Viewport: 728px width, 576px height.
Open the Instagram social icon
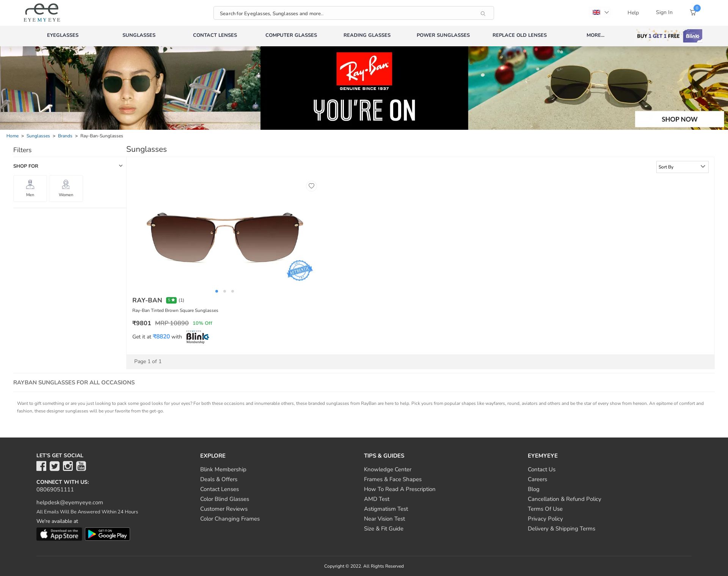(x=68, y=466)
